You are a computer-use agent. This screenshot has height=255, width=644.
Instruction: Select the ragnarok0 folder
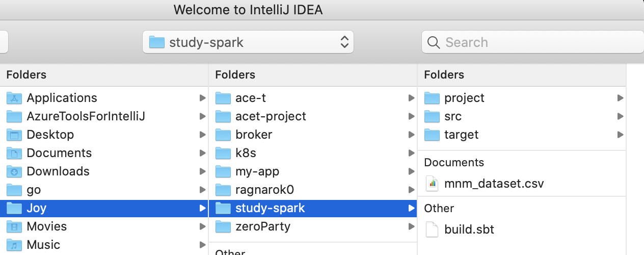click(x=313, y=190)
